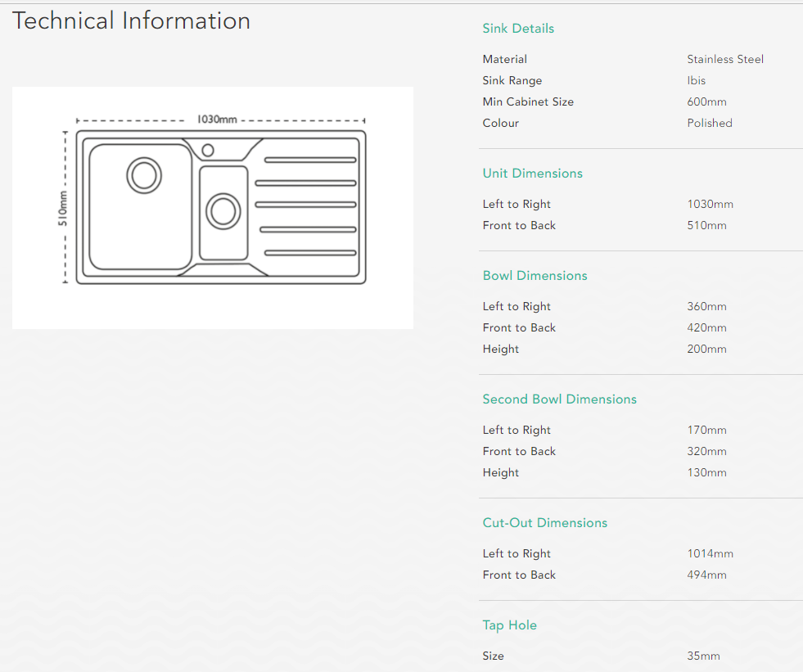Image resolution: width=803 pixels, height=672 pixels.
Task: Click the Min Cabinet Size label
Action: pyautogui.click(x=528, y=102)
